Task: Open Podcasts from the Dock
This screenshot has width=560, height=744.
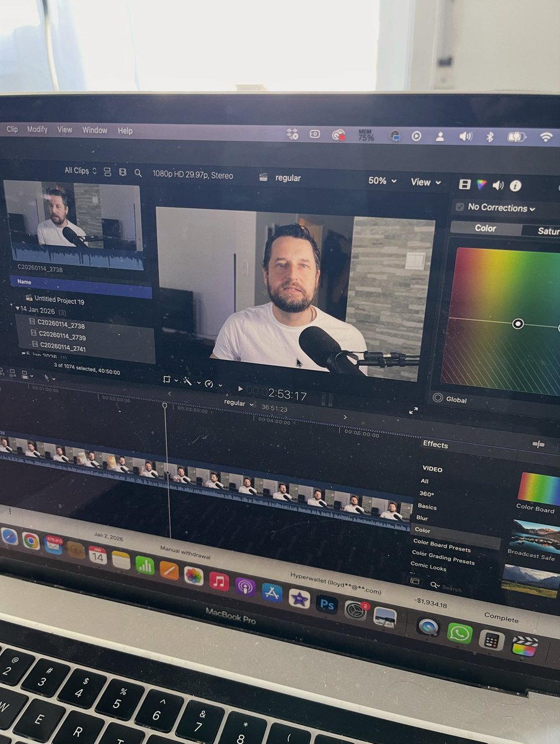Action: (245, 587)
